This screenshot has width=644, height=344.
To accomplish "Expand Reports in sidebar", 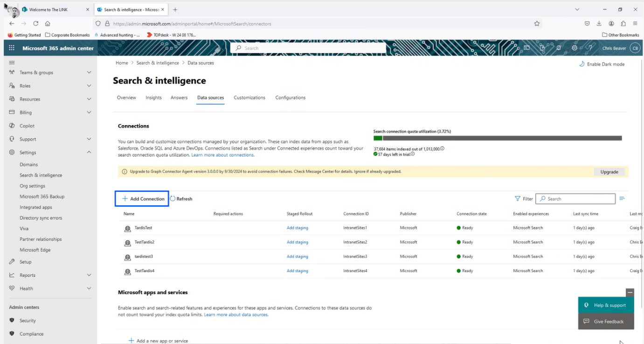I will [x=89, y=275].
